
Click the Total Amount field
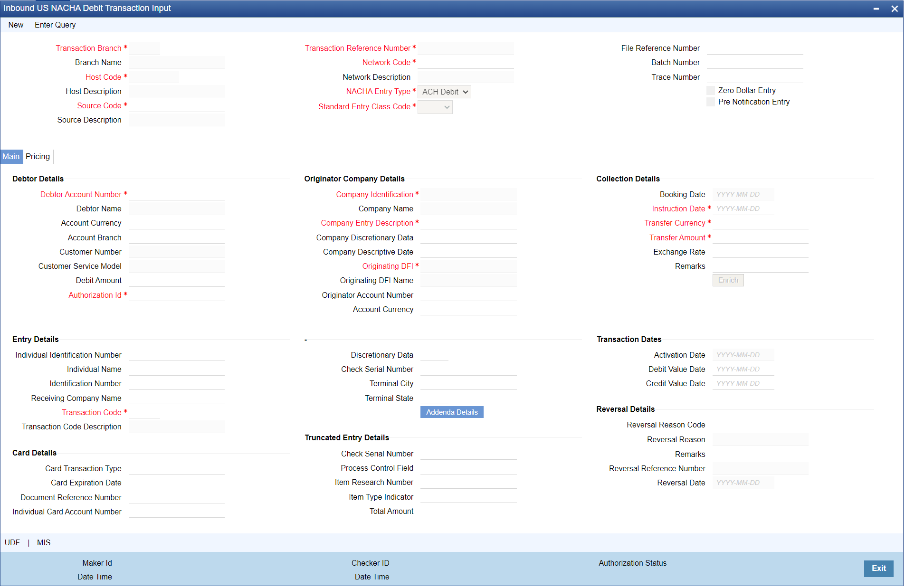468,511
